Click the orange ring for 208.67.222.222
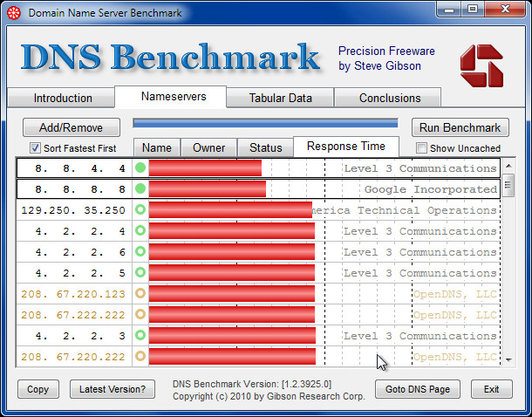 click(140, 315)
